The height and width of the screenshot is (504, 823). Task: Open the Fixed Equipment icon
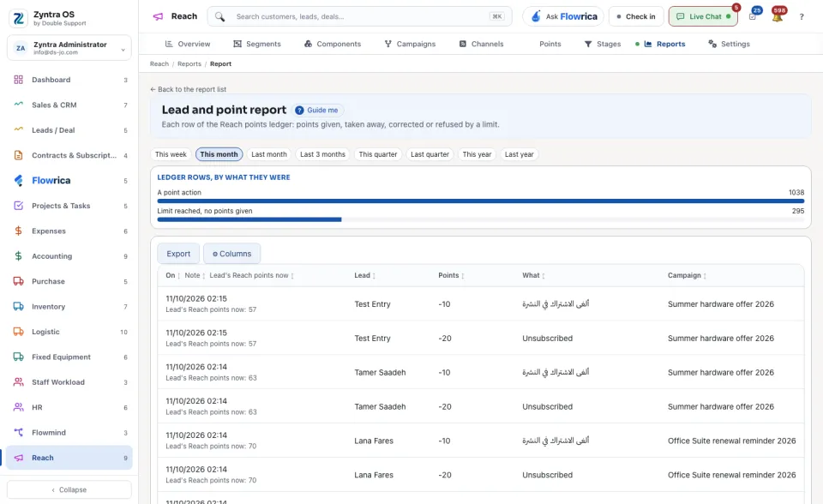tap(18, 357)
